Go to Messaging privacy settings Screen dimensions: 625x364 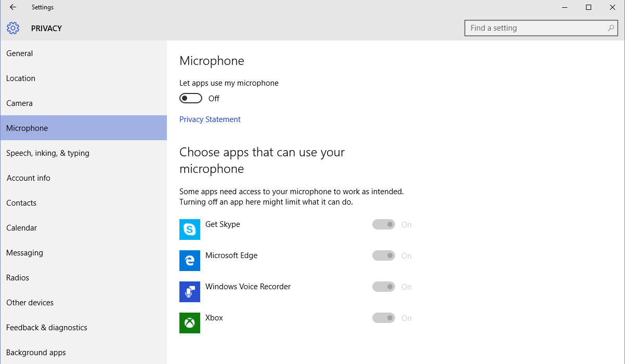coord(83,253)
